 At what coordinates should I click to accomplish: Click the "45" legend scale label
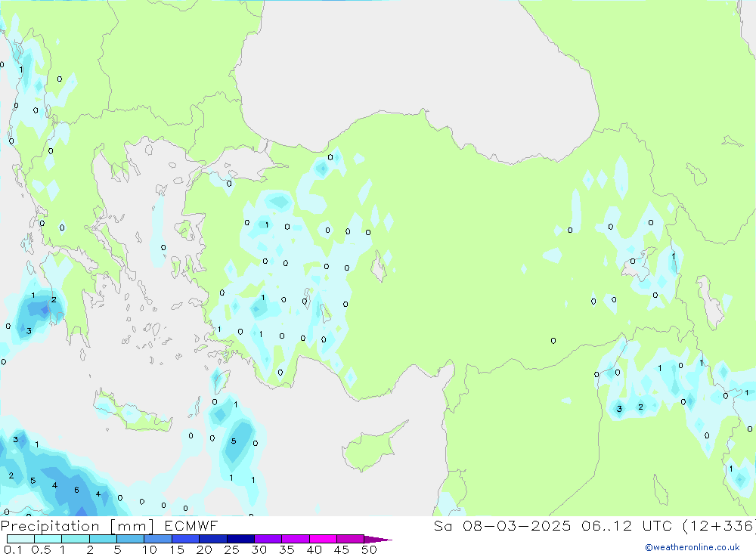342,549
